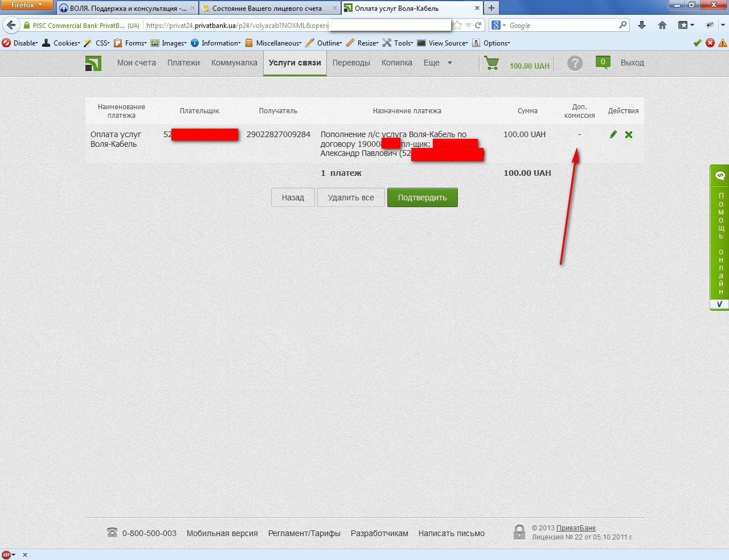The width and height of the screenshot is (729, 560).
Task: Open the Написать письмо link
Action: [x=452, y=533]
